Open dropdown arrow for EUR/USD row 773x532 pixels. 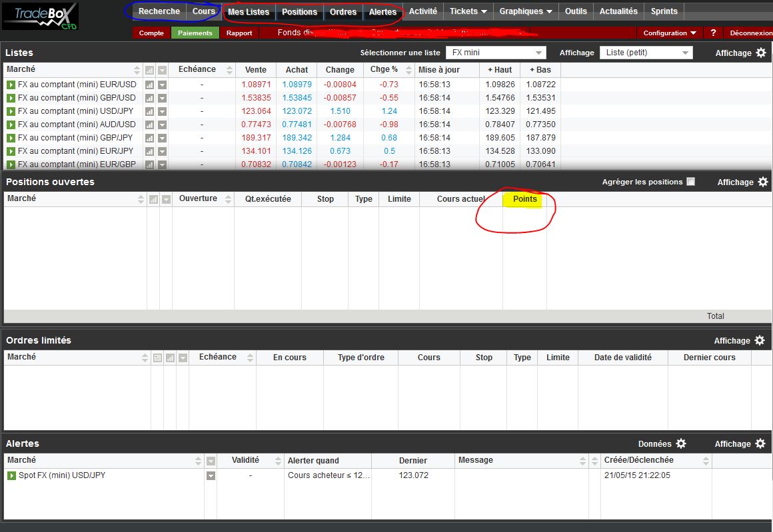162,85
